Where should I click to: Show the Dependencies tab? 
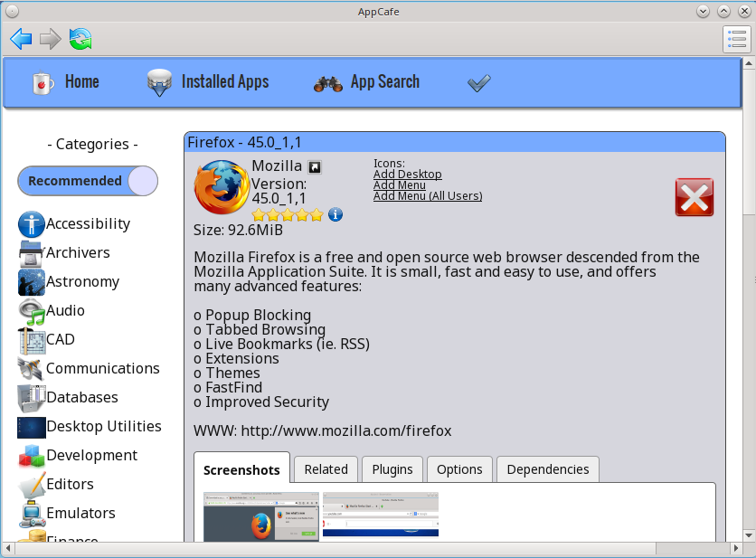click(x=548, y=469)
